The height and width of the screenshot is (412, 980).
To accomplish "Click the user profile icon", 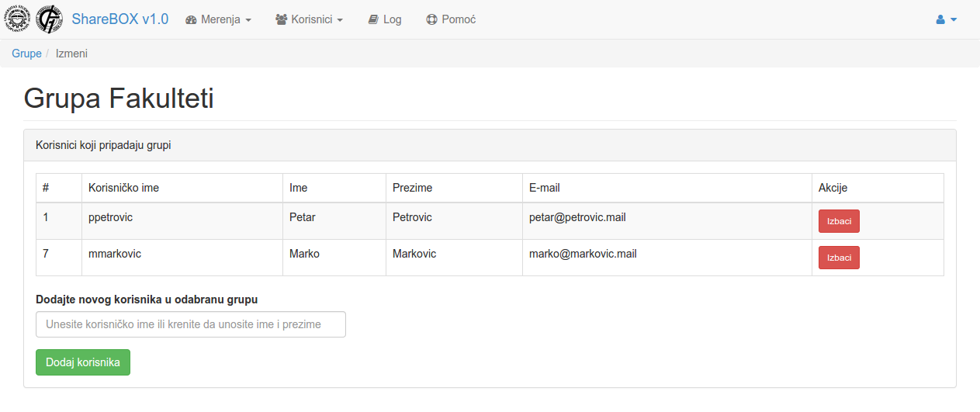I will pos(940,20).
